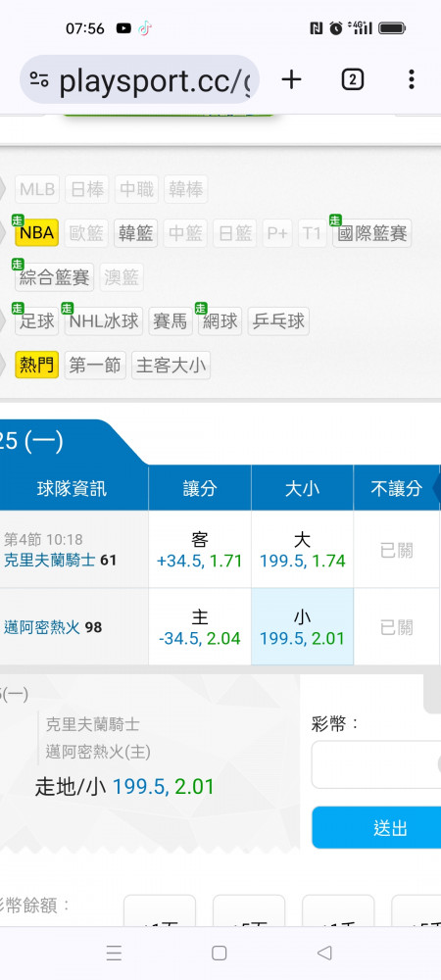Open the 克里夫蘭騎士 team link
This screenshot has height=980, width=441.
(x=50, y=560)
